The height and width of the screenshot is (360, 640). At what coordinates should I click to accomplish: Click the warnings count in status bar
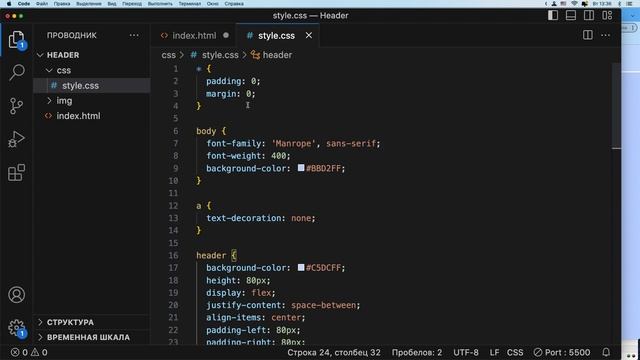39,352
